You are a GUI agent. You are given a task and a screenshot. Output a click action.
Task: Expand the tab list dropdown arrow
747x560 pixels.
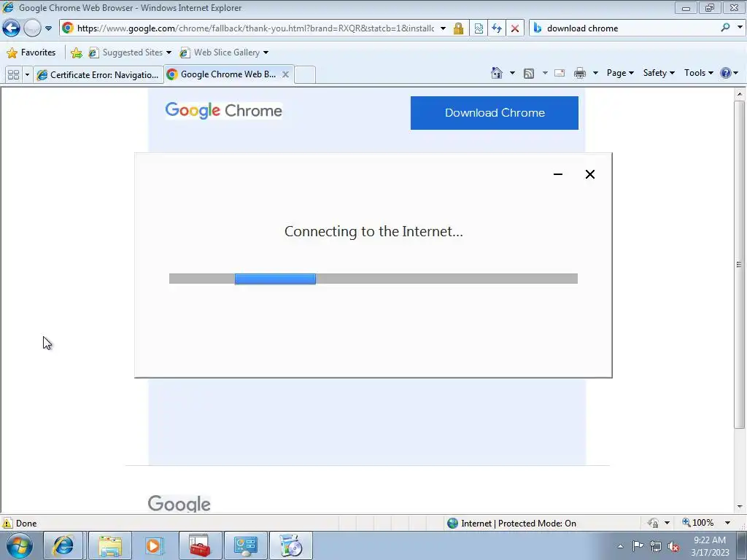[27, 75]
